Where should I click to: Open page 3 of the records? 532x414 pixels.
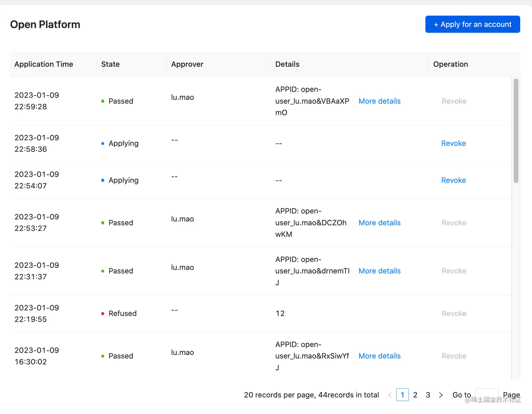tap(428, 395)
